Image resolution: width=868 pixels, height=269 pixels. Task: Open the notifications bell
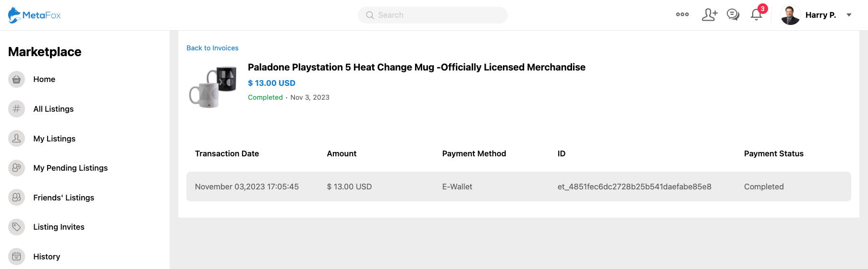[x=756, y=15]
